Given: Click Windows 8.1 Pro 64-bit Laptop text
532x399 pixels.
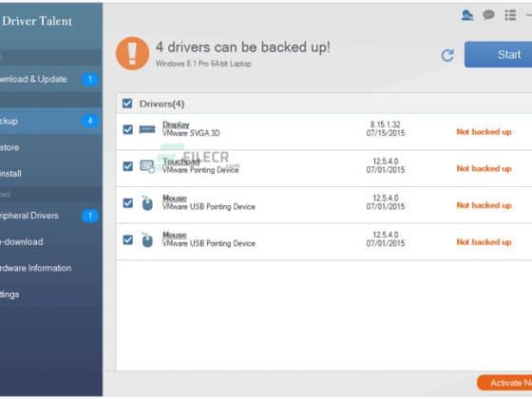Looking at the screenshot, I should coord(203,64).
